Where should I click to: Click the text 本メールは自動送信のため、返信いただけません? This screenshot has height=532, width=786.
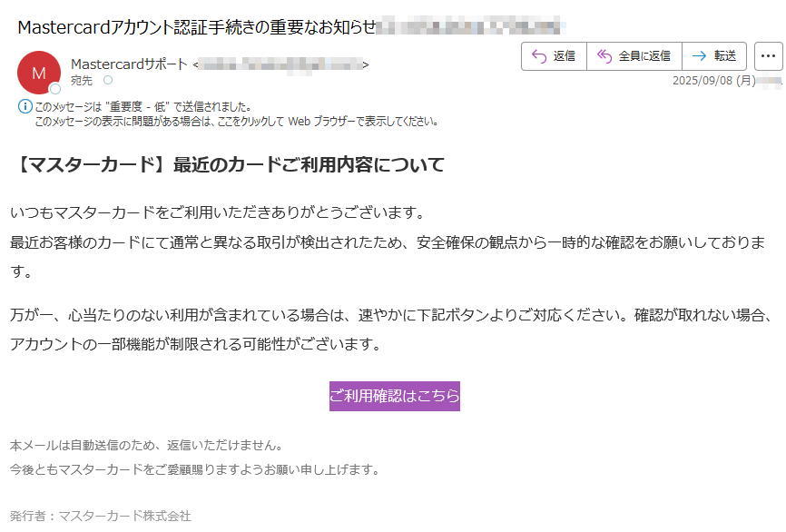(146, 445)
